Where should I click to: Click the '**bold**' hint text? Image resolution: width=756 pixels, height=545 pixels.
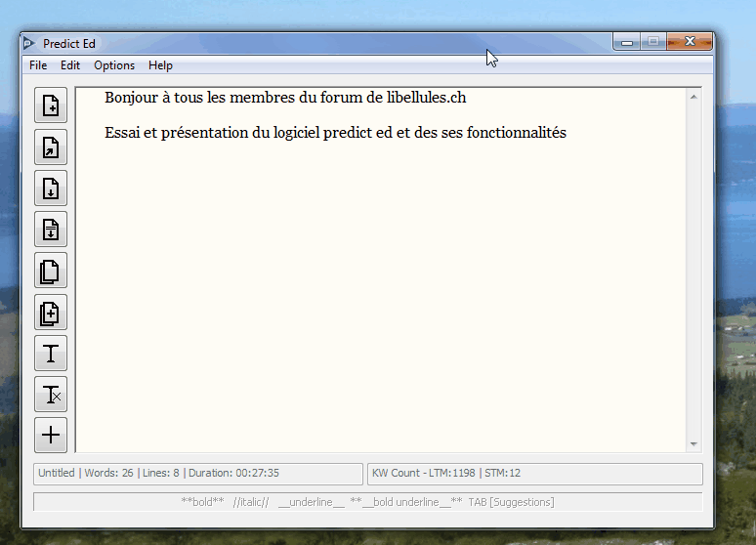click(202, 502)
